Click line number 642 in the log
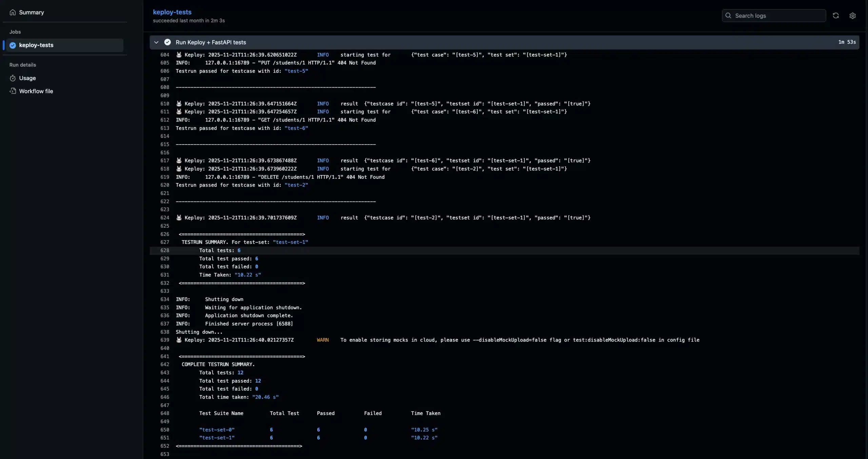 [165, 364]
